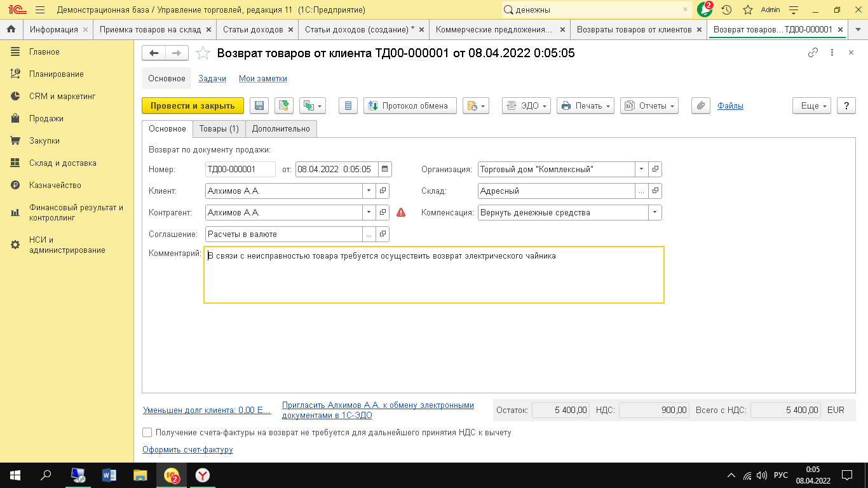Viewport: 868px width, 488px height.
Task: Open the Дополнительно tab
Action: [x=281, y=129]
